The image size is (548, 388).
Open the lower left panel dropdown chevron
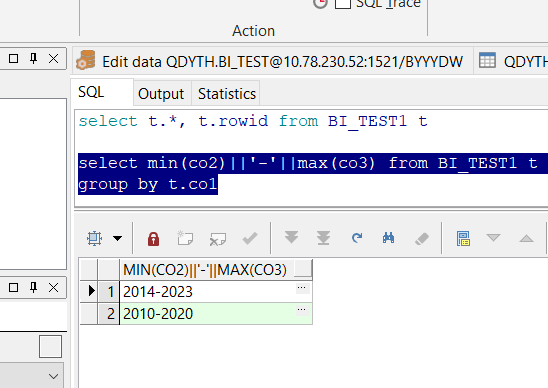53,376
